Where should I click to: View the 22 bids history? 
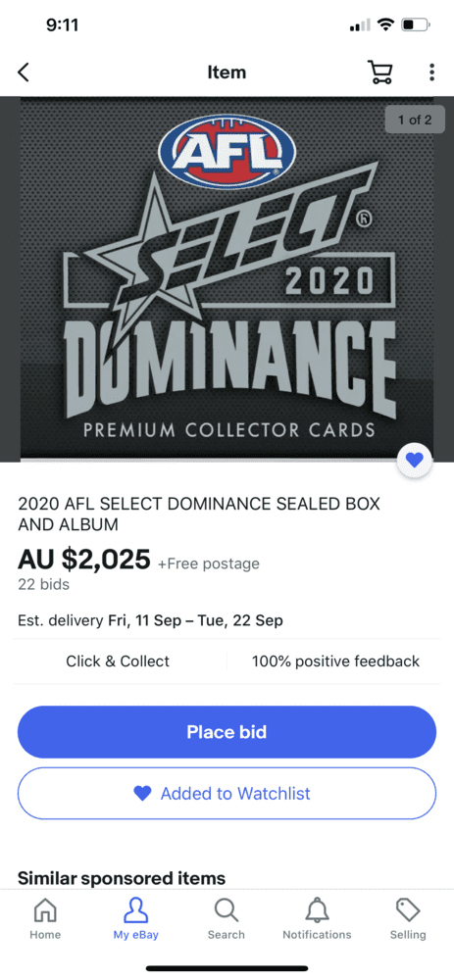pyautogui.click(x=44, y=584)
